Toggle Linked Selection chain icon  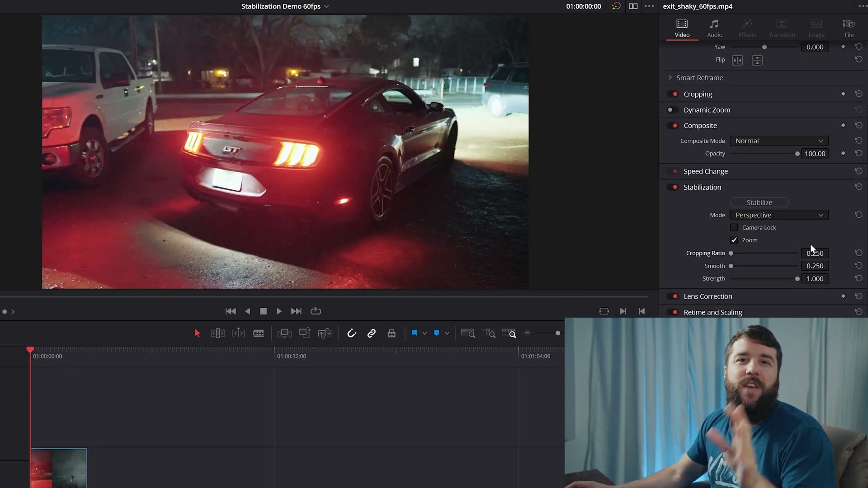(x=372, y=333)
